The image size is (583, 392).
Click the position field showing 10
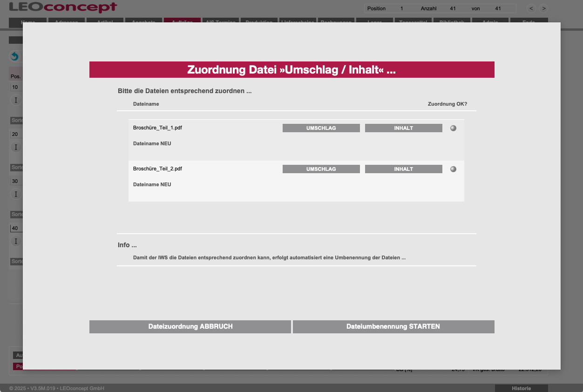[16, 87]
